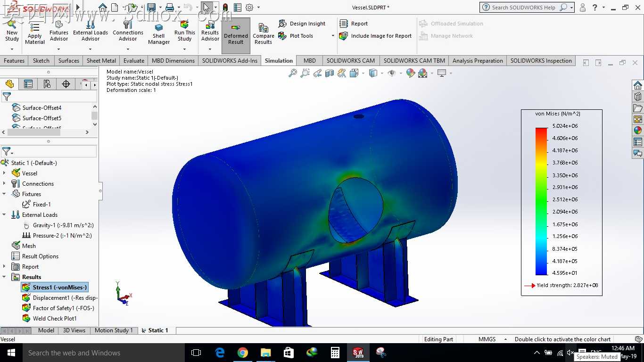This screenshot has width=644, height=362.
Task: Open the Options gear icon
Action: (249, 7)
